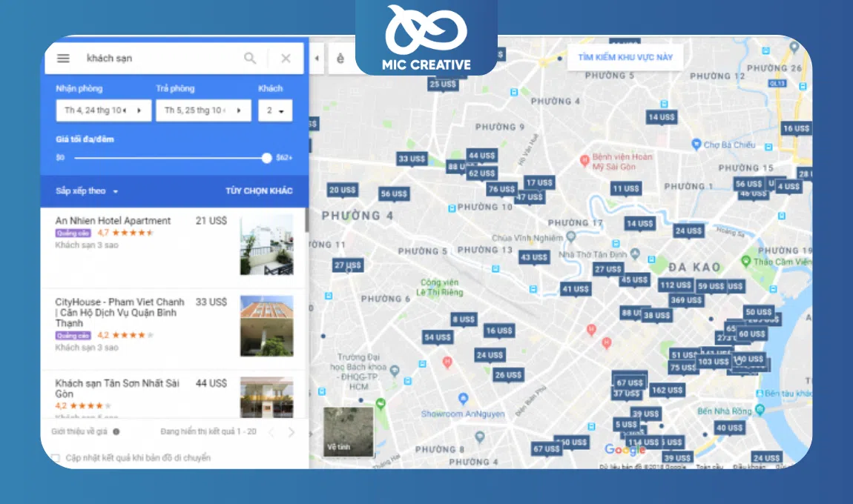Image resolution: width=853 pixels, height=504 pixels.
Task: Select the 33 US$ map price marker
Action: (412, 159)
